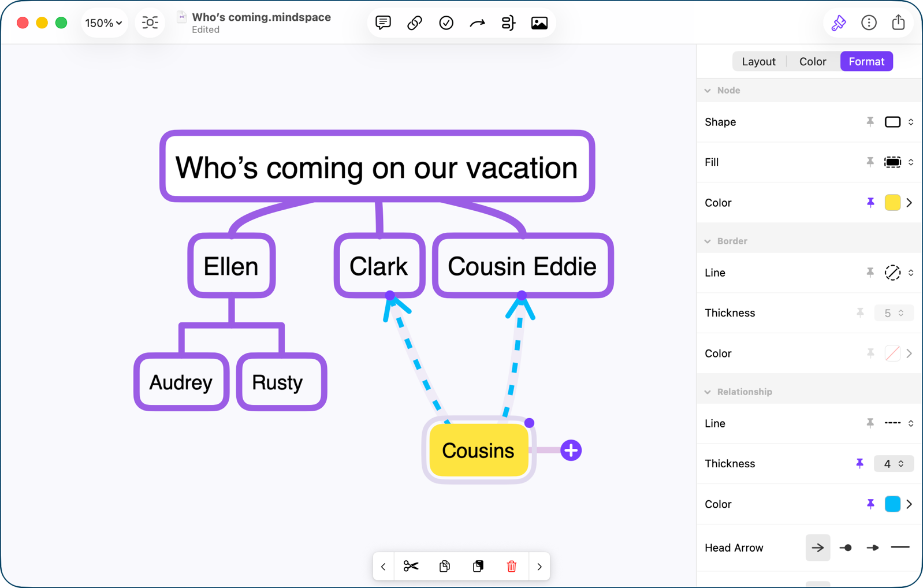
Task: Toggle the Shape pin
Action: coord(870,122)
